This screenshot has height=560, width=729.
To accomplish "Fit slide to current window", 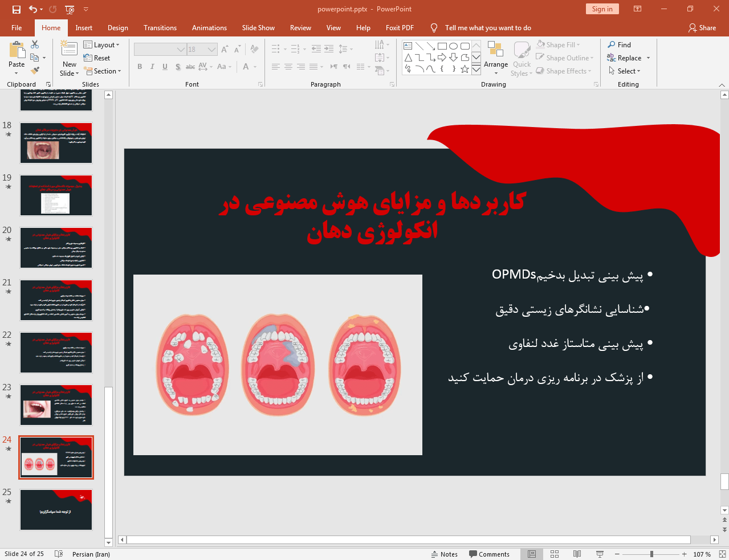I will pos(722,554).
